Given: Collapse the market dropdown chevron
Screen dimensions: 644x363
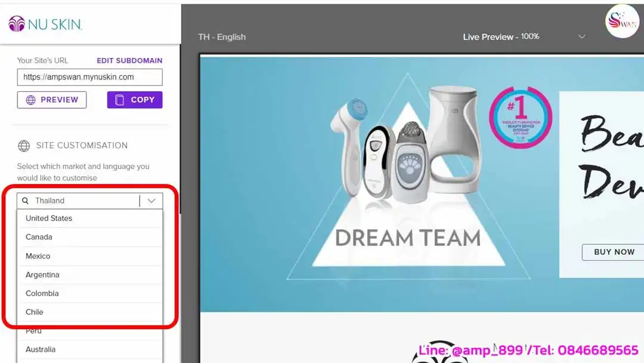Looking at the screenshot, I should (151, 201).
